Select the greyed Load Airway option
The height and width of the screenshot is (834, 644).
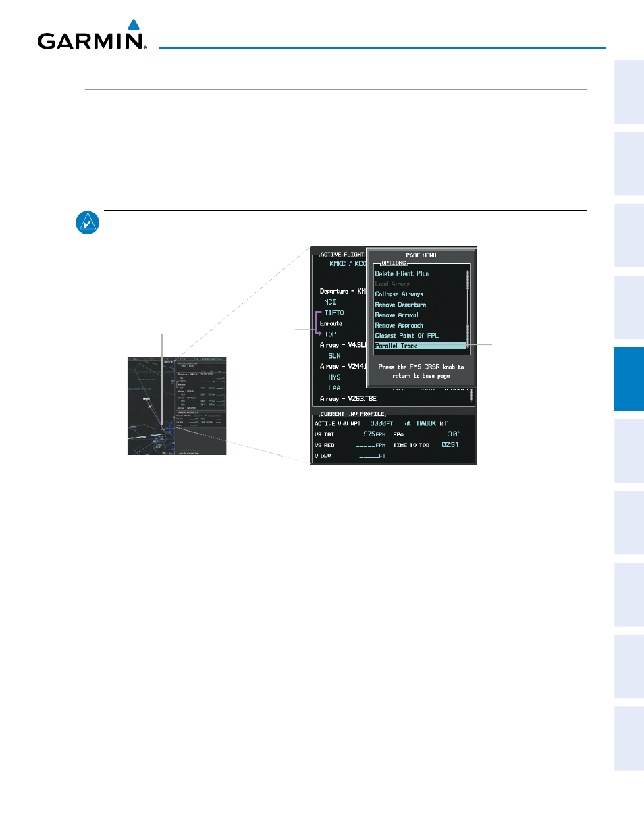tap(392, 284)
